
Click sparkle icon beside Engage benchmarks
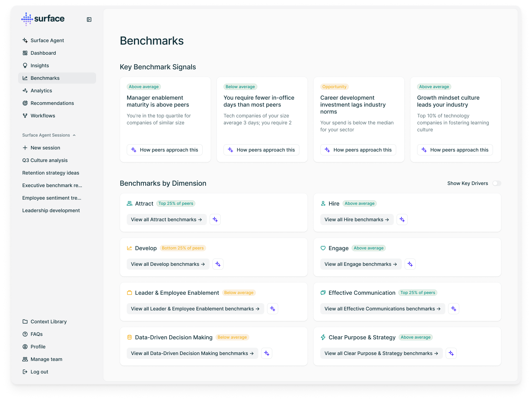point(410,264)
